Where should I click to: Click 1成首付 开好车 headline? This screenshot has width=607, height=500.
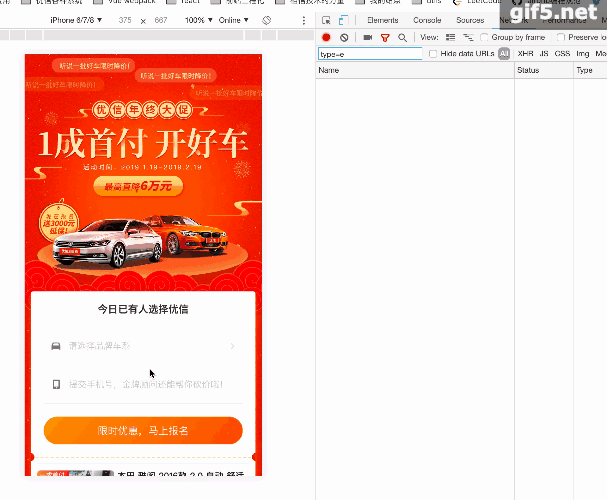tap(143, 143)
